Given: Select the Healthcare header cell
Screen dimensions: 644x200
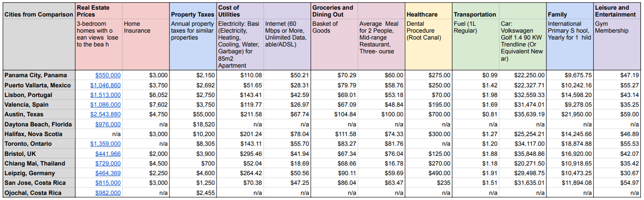Looking at the screenshot, I should pos(428,11).
